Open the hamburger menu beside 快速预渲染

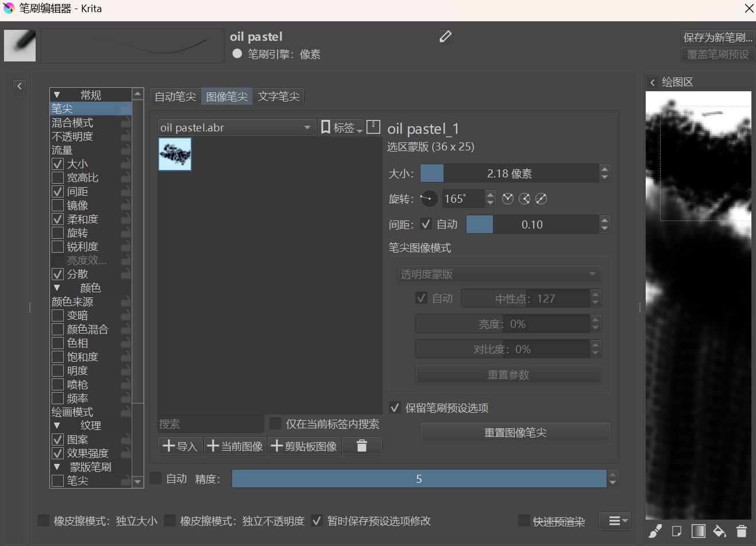[x=614, y=521]
